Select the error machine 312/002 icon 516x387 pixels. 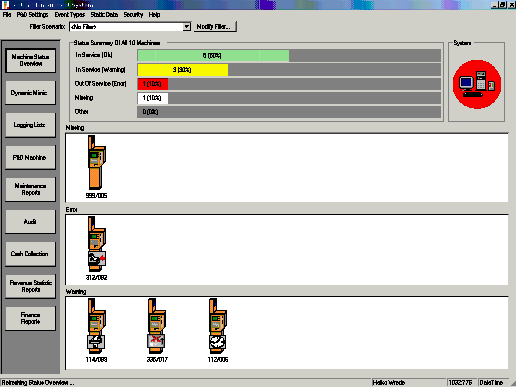point(97,244)
